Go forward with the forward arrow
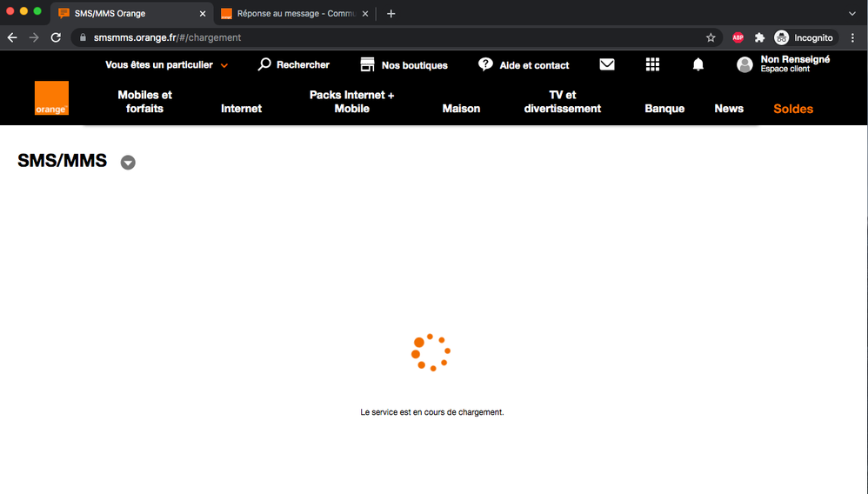 click(x=34, y=37)
